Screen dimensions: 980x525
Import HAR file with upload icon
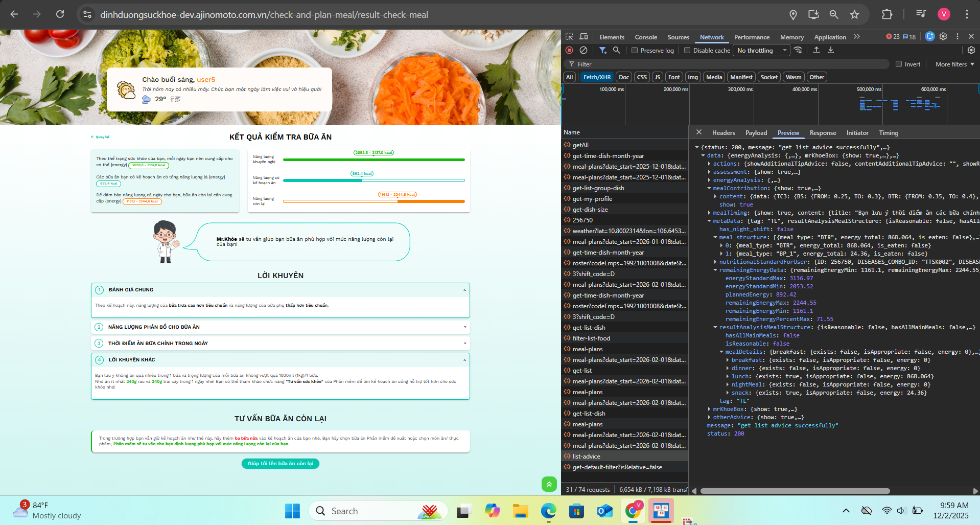pyautogui.click(x=816, y=50)
